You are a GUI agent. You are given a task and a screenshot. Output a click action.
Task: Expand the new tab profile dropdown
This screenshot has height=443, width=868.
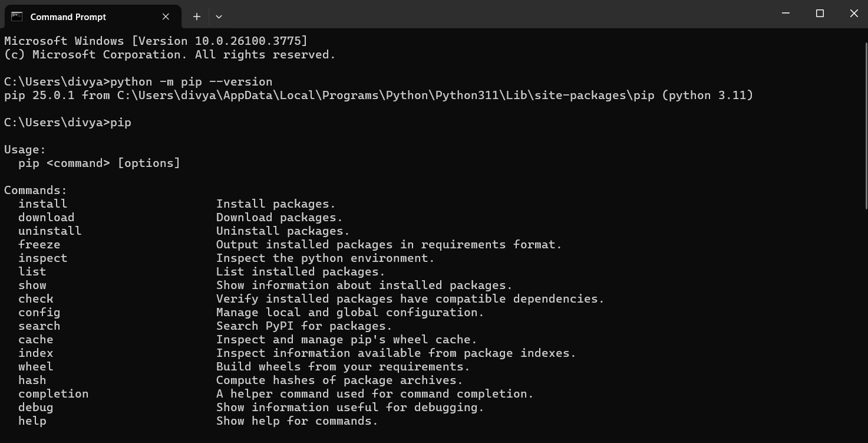(219, 17)
